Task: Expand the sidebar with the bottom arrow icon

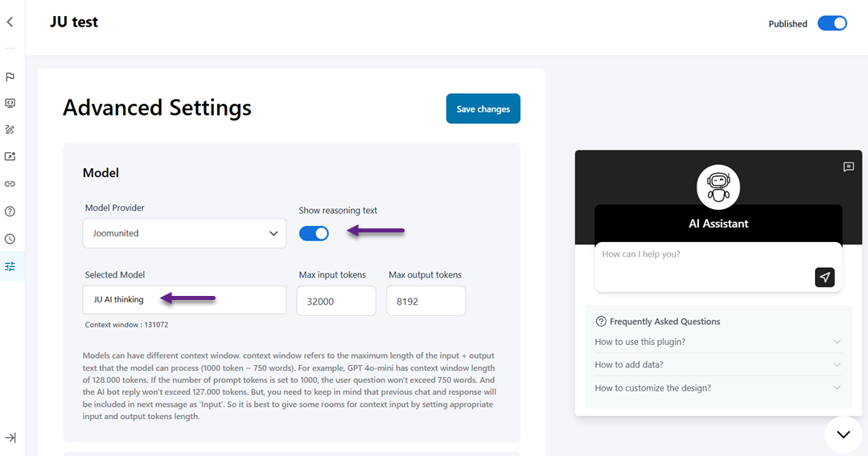Action: point(10,438)
